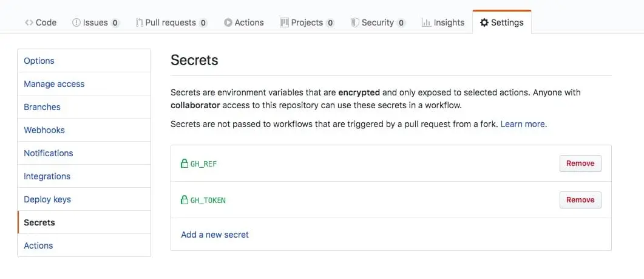Remove the GH_REF secret
The width and height of the screenshot is (644, 279).
580,164
